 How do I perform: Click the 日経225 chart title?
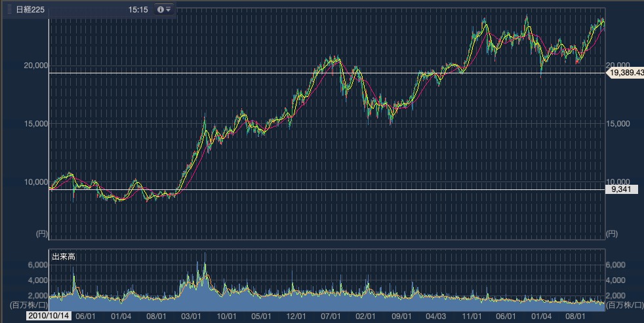pyautogui.click(x=30, y=9)
